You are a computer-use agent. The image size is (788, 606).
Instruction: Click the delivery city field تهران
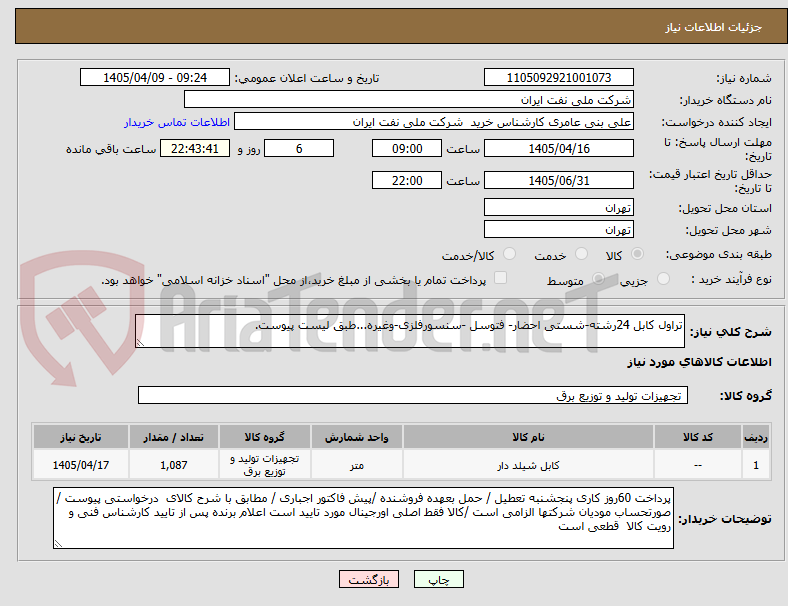[x=558, y=229]
